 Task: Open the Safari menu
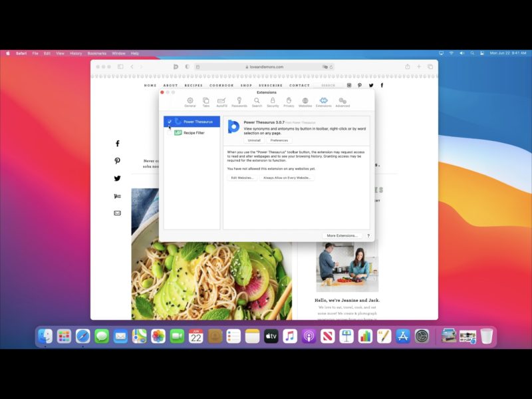point(21,53)
